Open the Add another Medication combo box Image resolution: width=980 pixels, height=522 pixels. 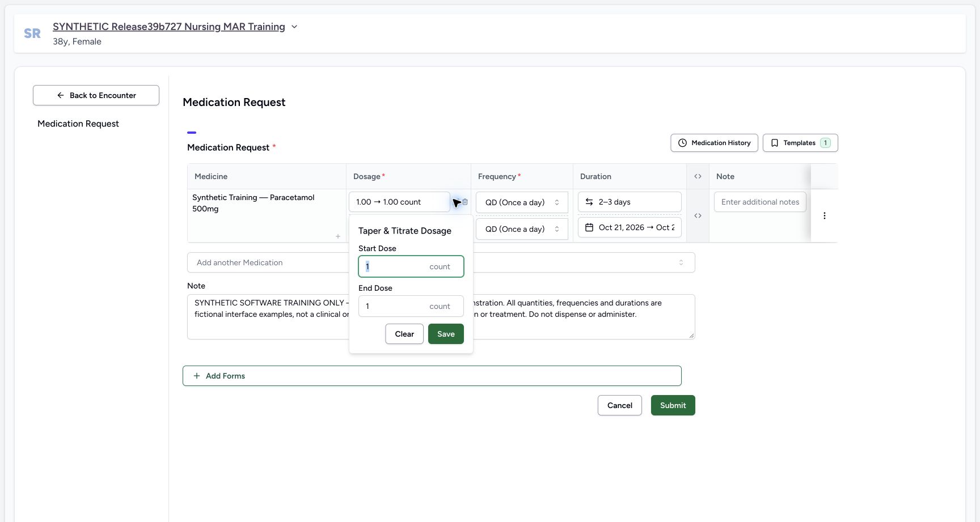(441, 262)
